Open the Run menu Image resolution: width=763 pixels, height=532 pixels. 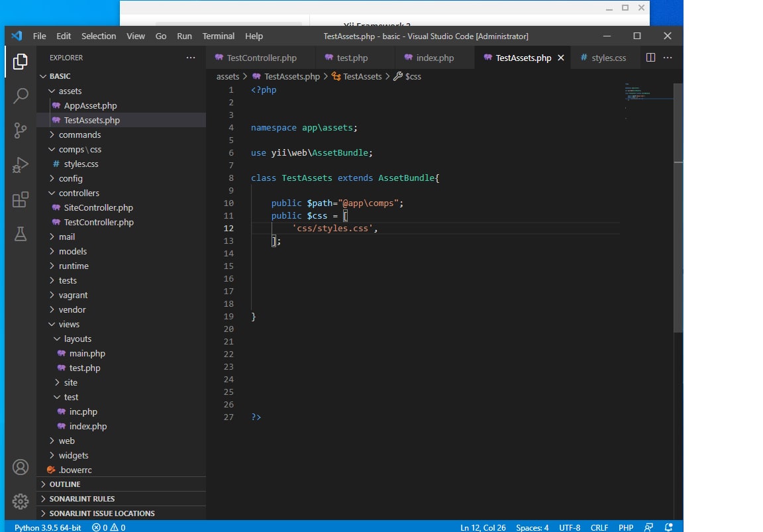[x=184, y=36]
